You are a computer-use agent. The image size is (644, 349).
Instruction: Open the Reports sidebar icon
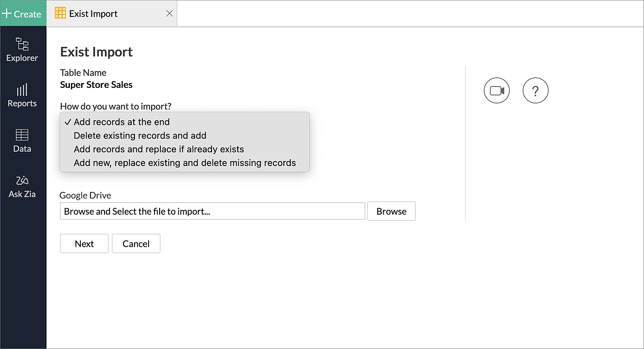coord(22,95)
